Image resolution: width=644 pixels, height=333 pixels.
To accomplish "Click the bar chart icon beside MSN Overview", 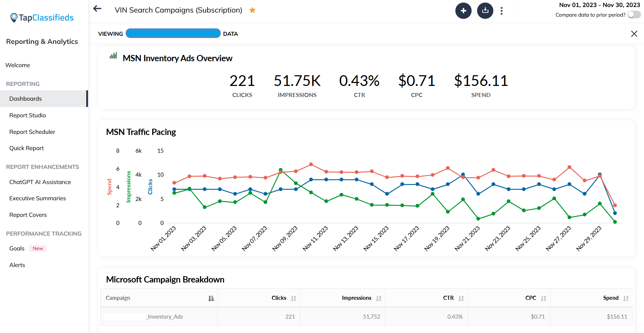I will pos(113,56).
